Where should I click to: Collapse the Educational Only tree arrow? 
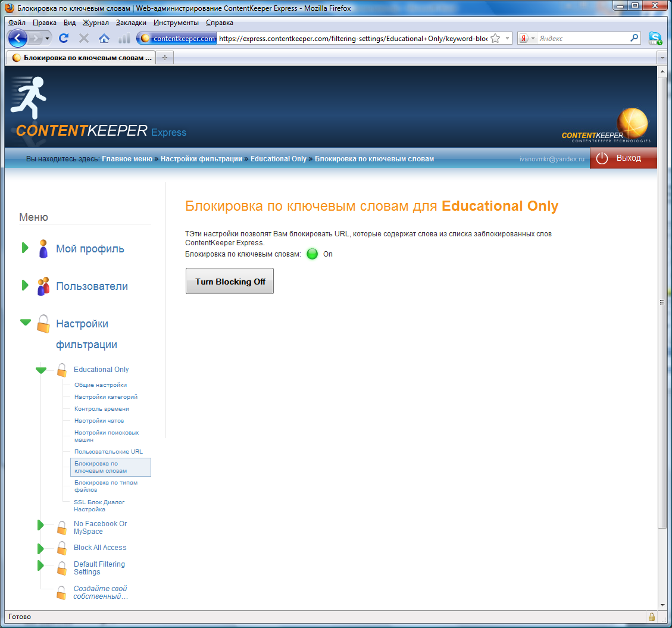41,370
